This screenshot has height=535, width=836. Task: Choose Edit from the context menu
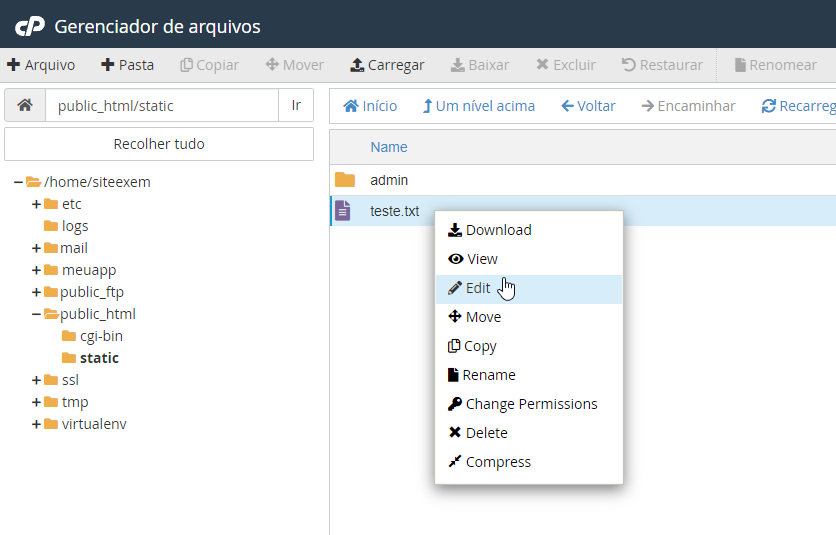[478, 288]
